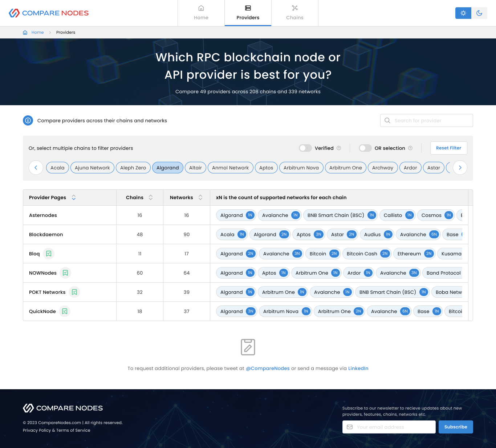496x448 pixels.
Task: Deselect the Algorand chain filter chip
Action: [168, 168]
